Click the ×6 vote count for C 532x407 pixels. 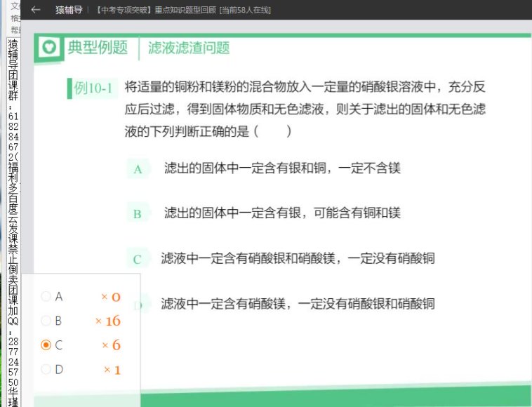(x=111, y=345)
